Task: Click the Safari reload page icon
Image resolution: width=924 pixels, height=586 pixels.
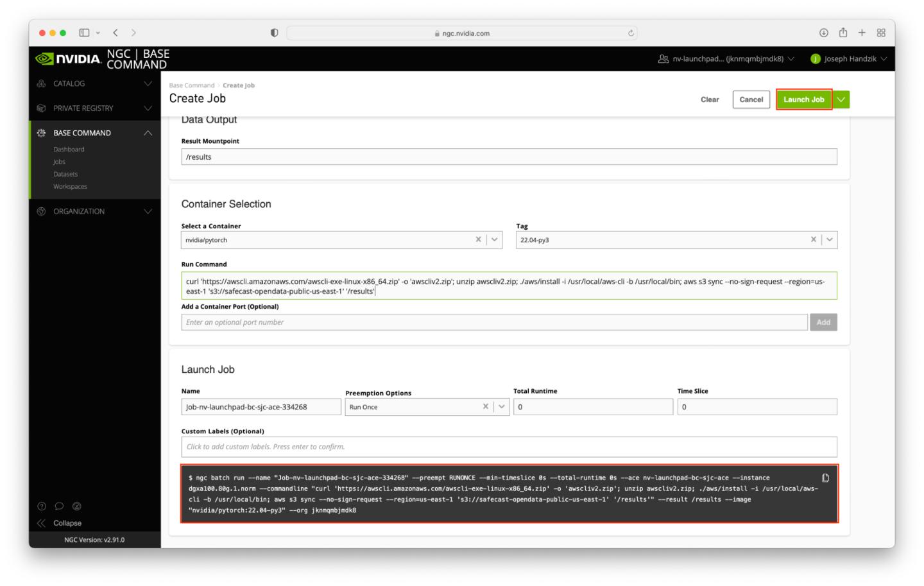Action: 631,33
